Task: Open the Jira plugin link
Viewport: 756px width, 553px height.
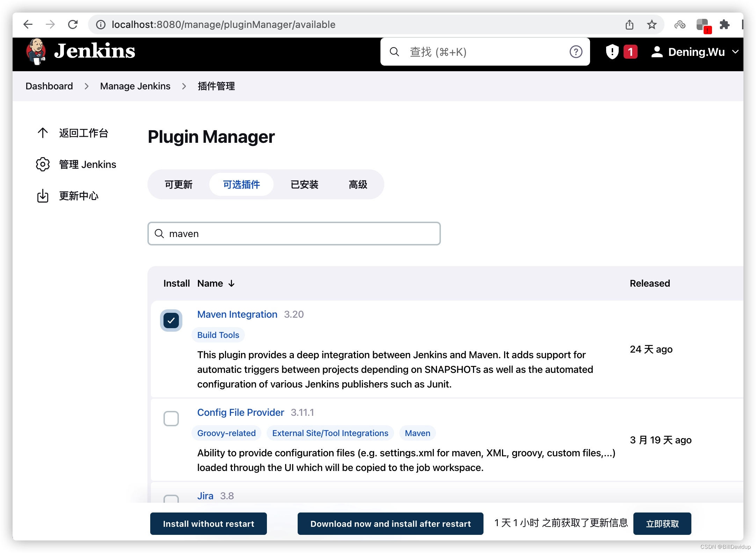Action: point(205,496)
